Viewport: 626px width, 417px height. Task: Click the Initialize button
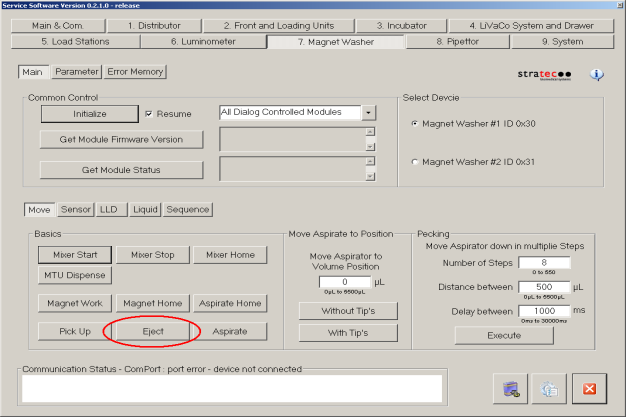pos(88,114)
